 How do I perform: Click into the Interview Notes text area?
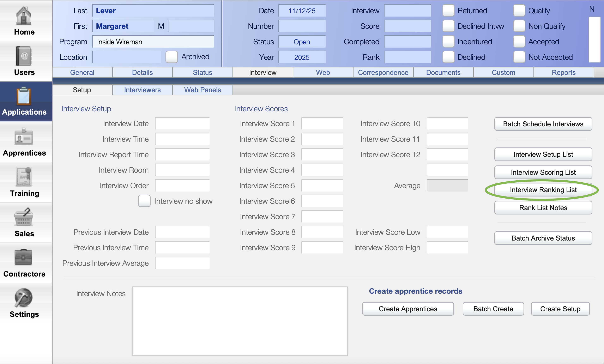coord(240,321)
